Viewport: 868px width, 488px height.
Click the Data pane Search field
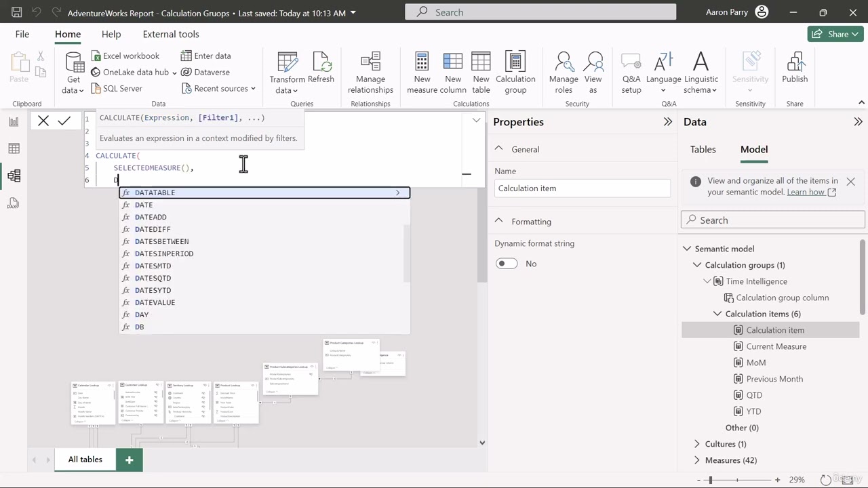(772, 220)
